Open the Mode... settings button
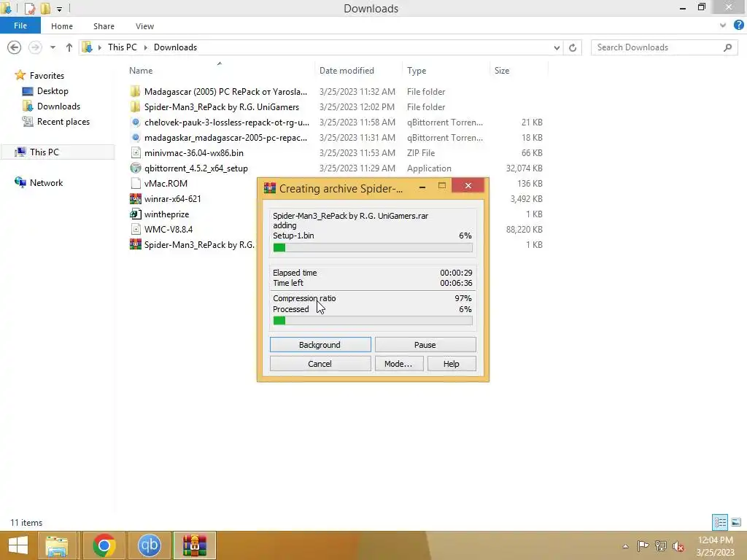 [x=398, y=364]
